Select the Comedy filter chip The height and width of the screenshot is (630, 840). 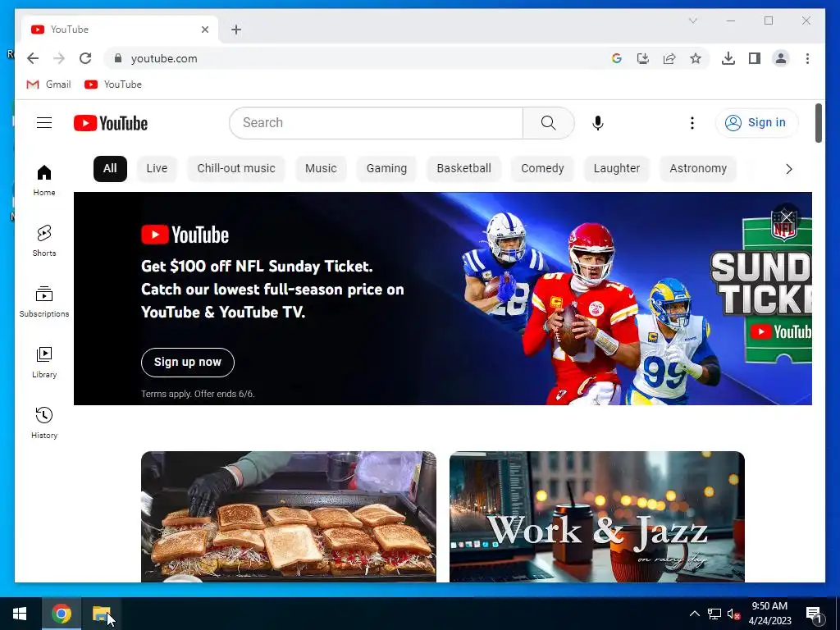tap(542, 169)
